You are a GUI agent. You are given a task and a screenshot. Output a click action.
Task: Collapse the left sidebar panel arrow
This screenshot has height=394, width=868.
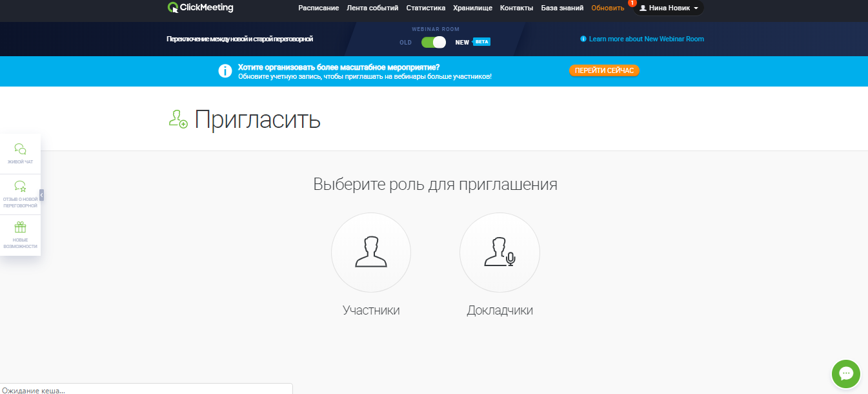point(41,194)
